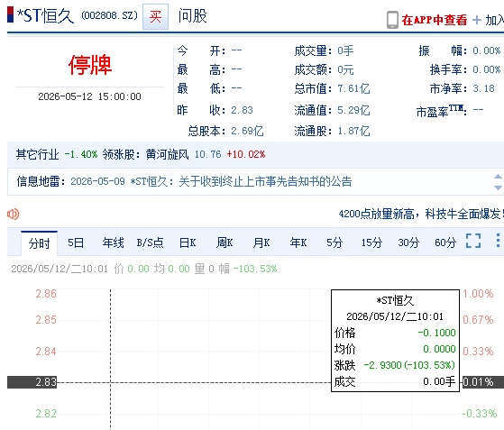This screenshot has width=504, height=430.
Task: Select the 60分 chart tab
Action: pos(445,242)
